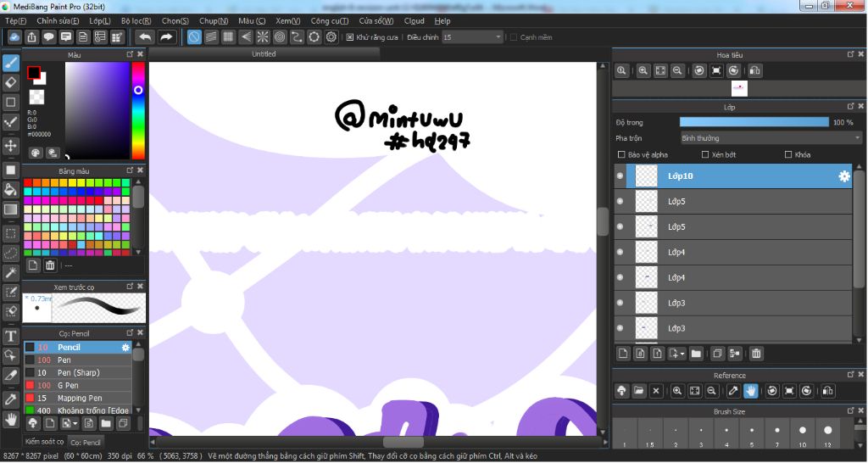Choose brush size 5 preset
The height and width of the screenshot is (463, 868).
(751, 433)
